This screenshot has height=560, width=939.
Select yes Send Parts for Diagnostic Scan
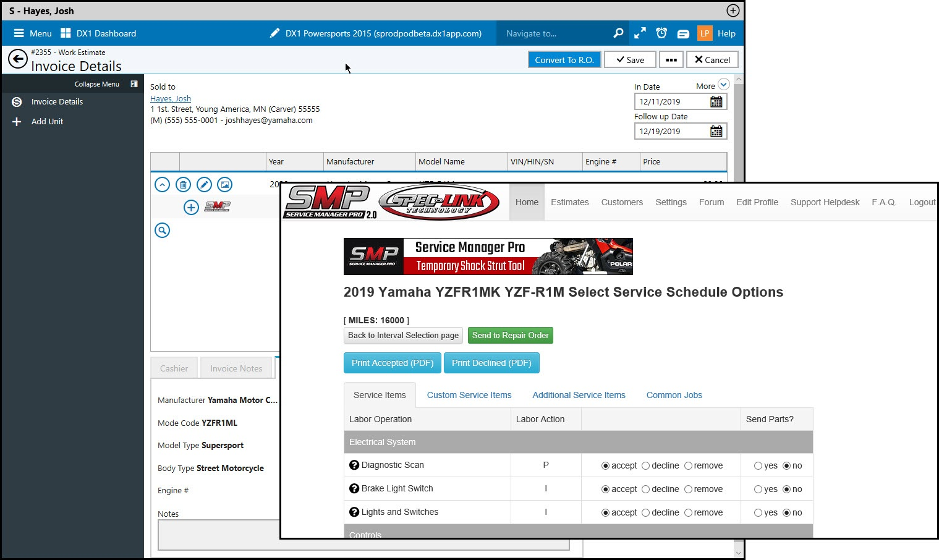click(x=758, y=466)
